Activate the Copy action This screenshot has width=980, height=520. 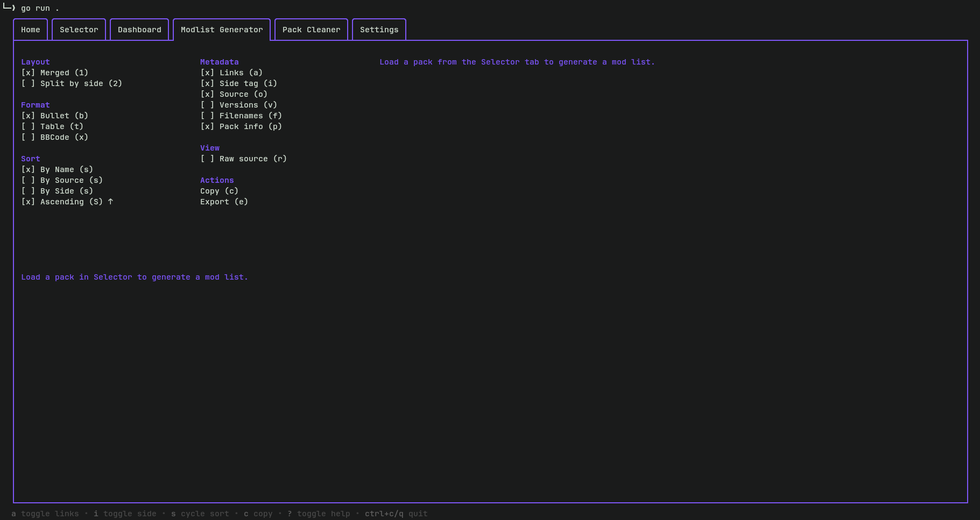click(219, 191)
